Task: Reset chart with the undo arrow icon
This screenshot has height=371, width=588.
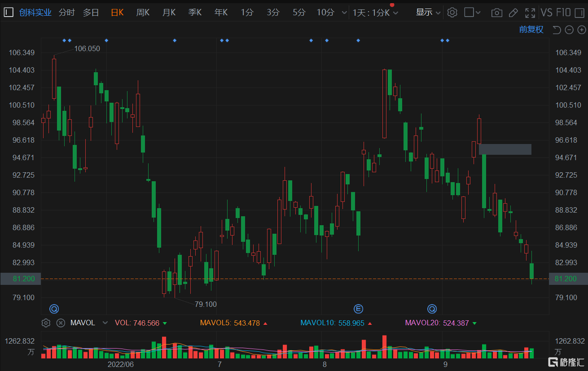Action: click(x=557, y=30)
